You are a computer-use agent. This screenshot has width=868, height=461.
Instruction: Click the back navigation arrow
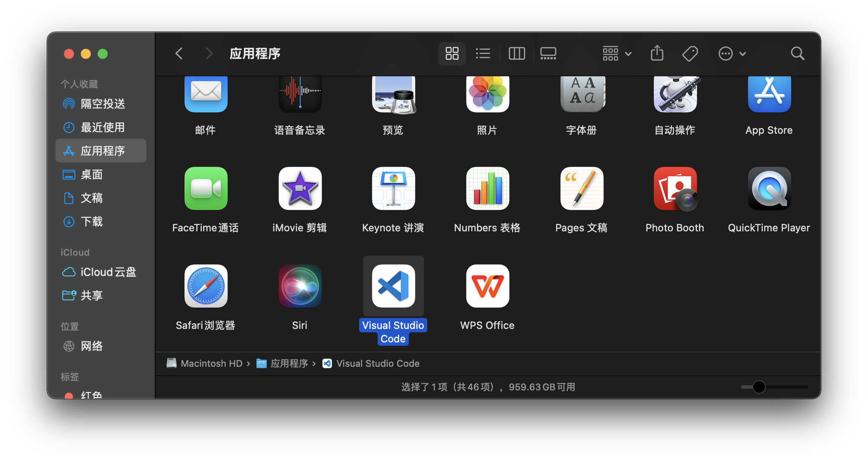pos(179,53)
